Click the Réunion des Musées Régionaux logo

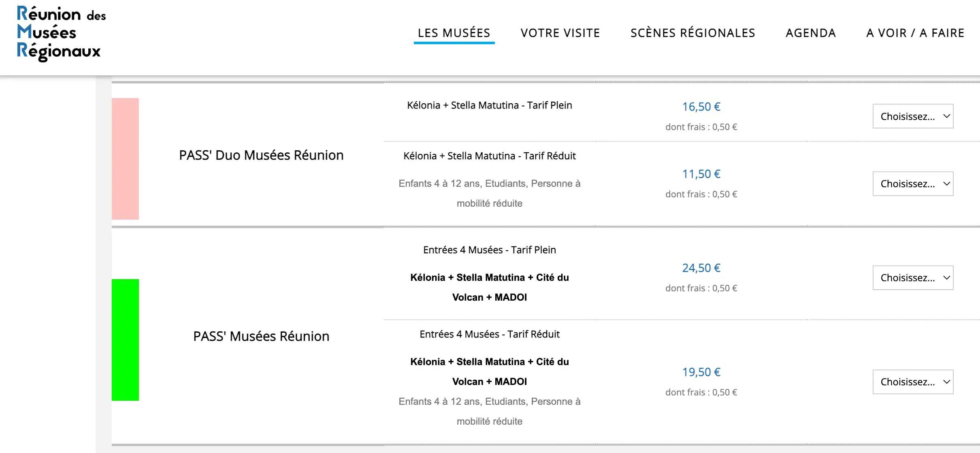coord(61,34)
